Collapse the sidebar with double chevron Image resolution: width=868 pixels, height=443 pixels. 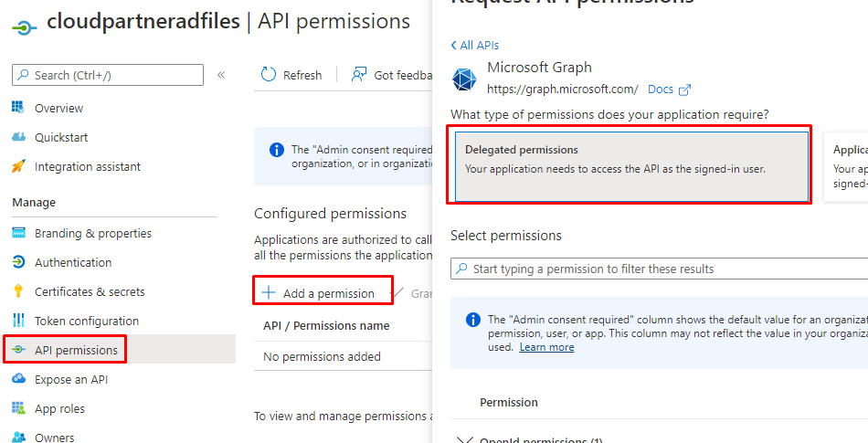[221, 75]
